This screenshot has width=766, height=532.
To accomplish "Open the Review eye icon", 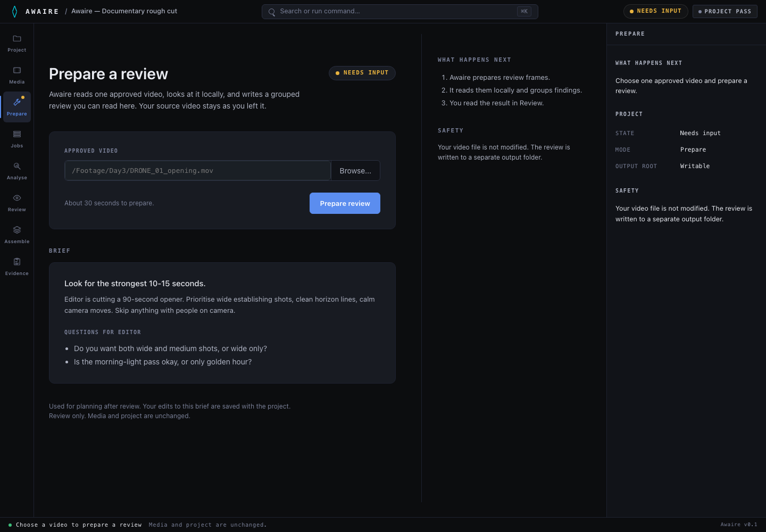I will pyautogui.click(x=17, y=198).
